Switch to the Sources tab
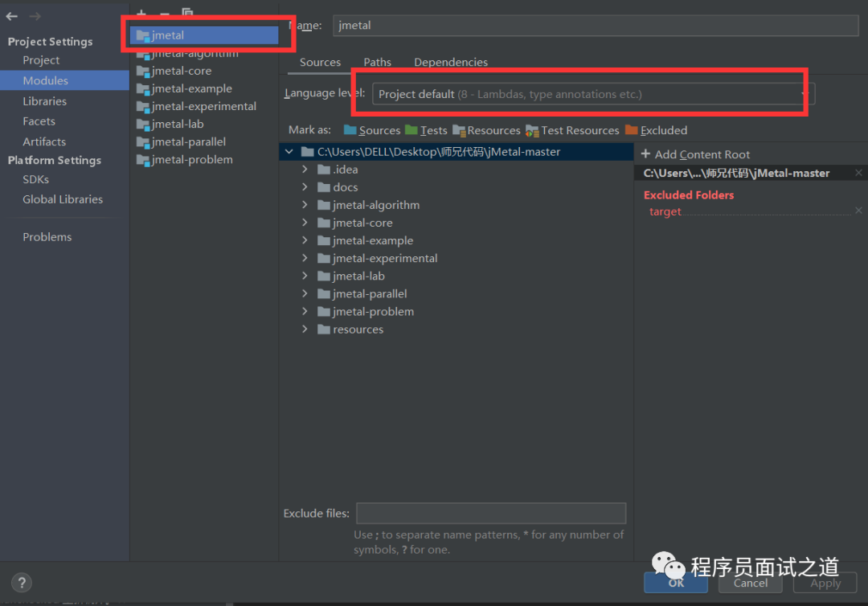868x606 pixels. [320, 62]
